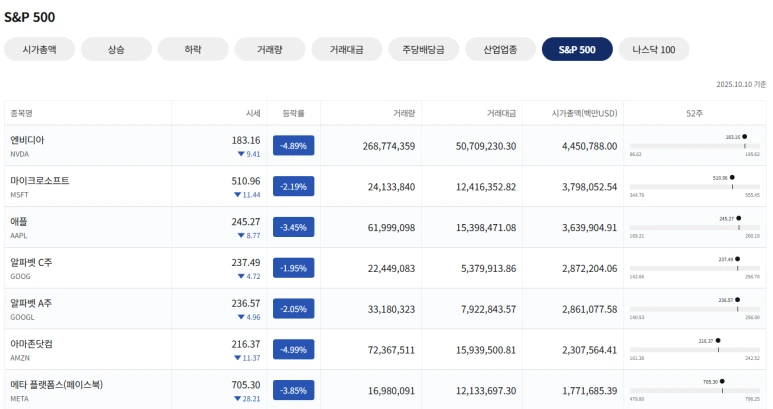Click the trade value 15,939,500.81

486,350
